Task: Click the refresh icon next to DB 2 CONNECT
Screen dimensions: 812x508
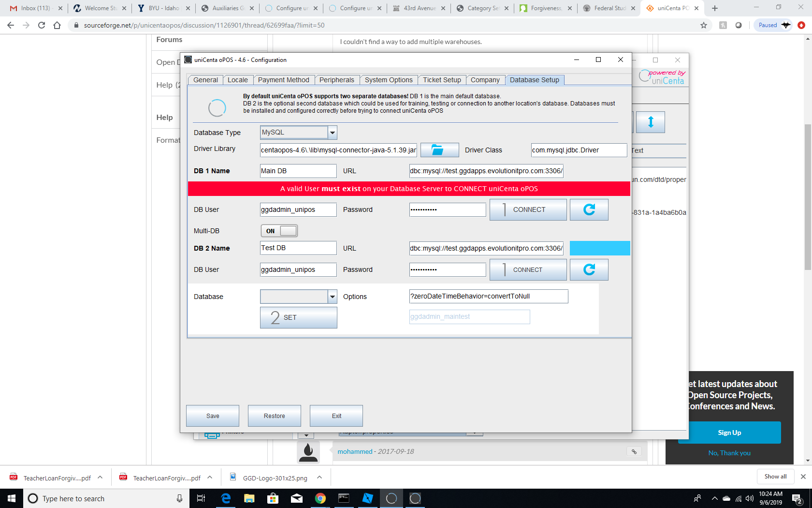Action: tap(589, 269)
